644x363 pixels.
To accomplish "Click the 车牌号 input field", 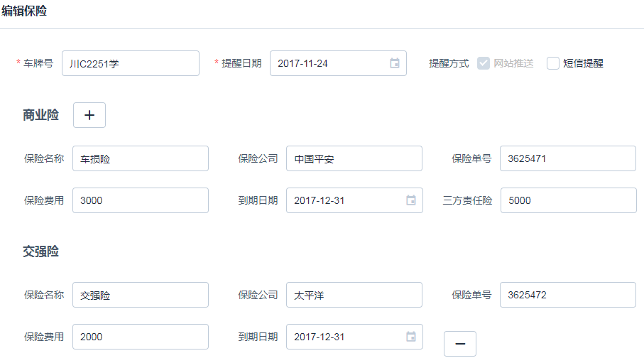I will [x=130, y=63].
